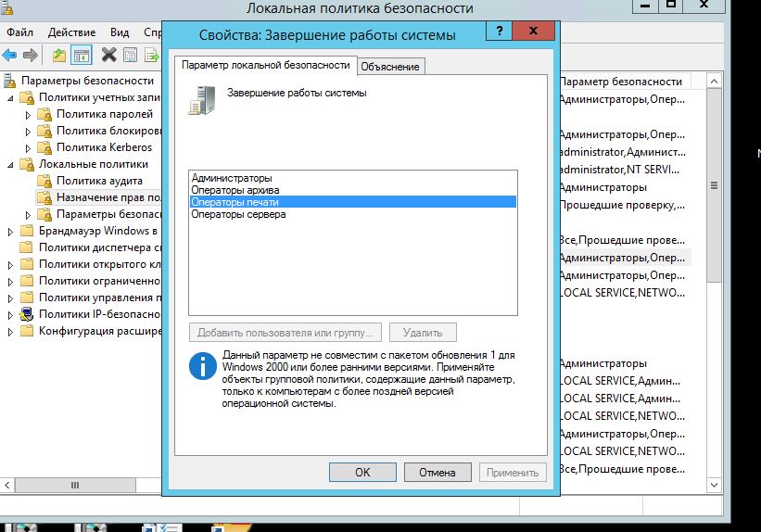Click the OK button

[x=362, y=473]
